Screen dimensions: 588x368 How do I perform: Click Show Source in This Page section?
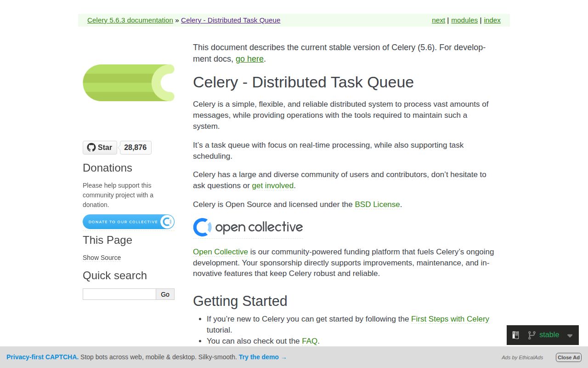point(102,258)
